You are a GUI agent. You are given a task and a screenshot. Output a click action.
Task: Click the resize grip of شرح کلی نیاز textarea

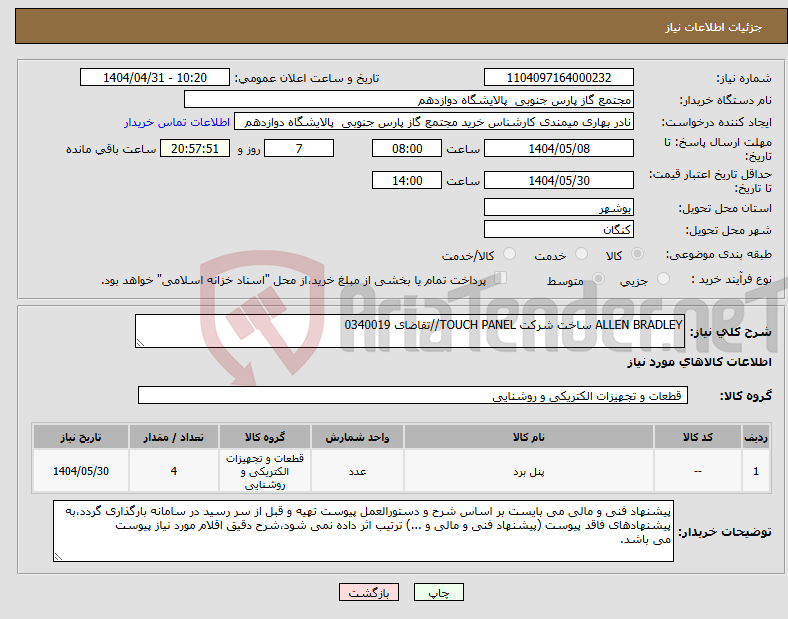pos(140,343)
